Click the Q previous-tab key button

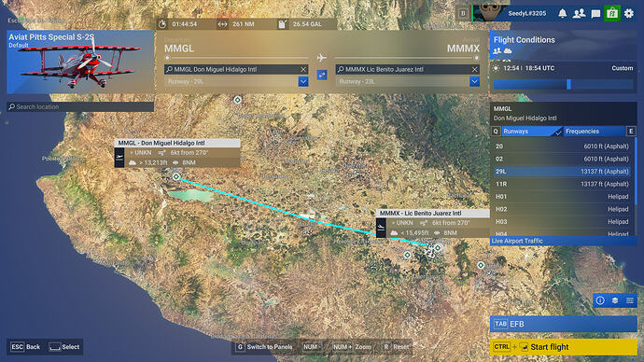[x=496, y=132]
